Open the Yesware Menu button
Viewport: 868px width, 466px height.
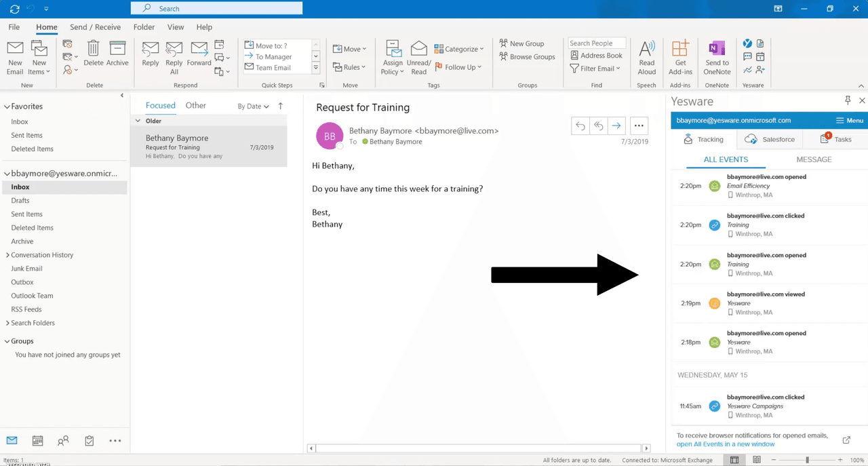[x=850, y=121]
